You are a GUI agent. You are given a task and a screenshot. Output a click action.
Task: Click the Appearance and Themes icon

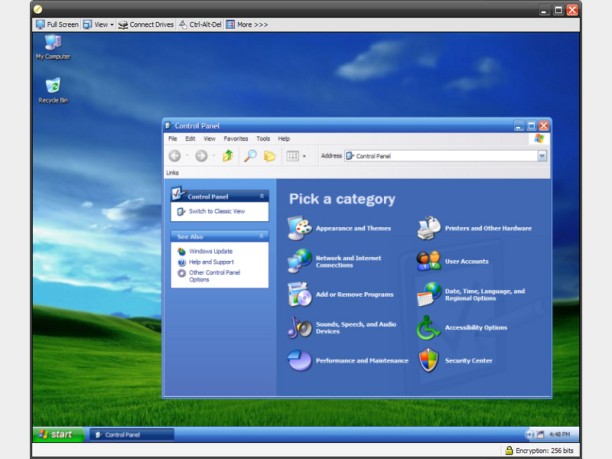click(299, 228)
